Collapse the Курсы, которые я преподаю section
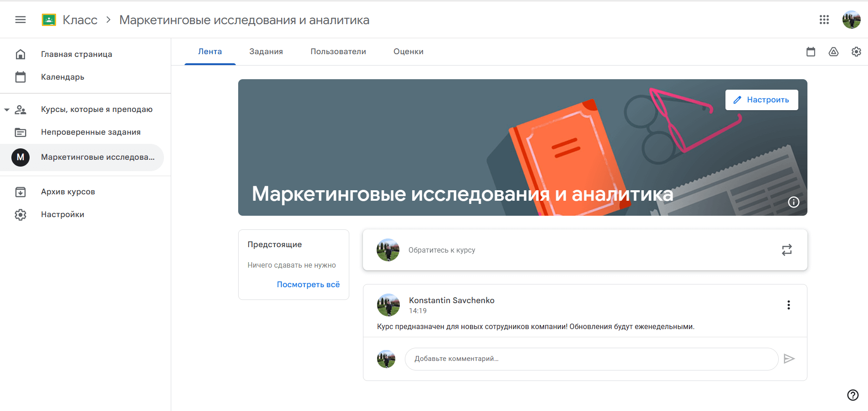 click(6, 109)
